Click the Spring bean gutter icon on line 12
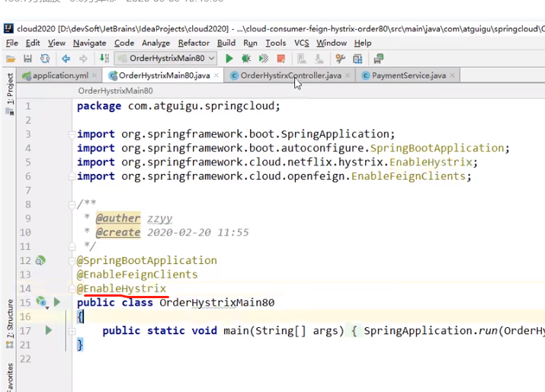 [40, 260]
